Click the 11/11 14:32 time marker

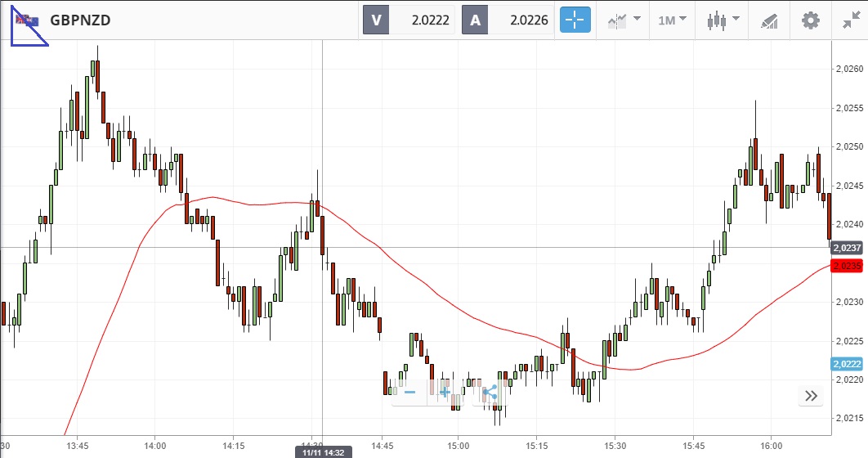323,452
